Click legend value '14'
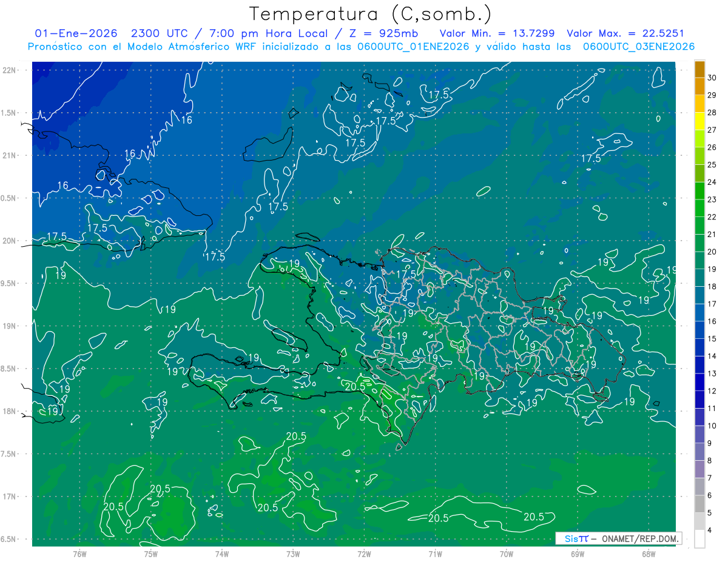The image size is (728, 562). coord(713,356)
